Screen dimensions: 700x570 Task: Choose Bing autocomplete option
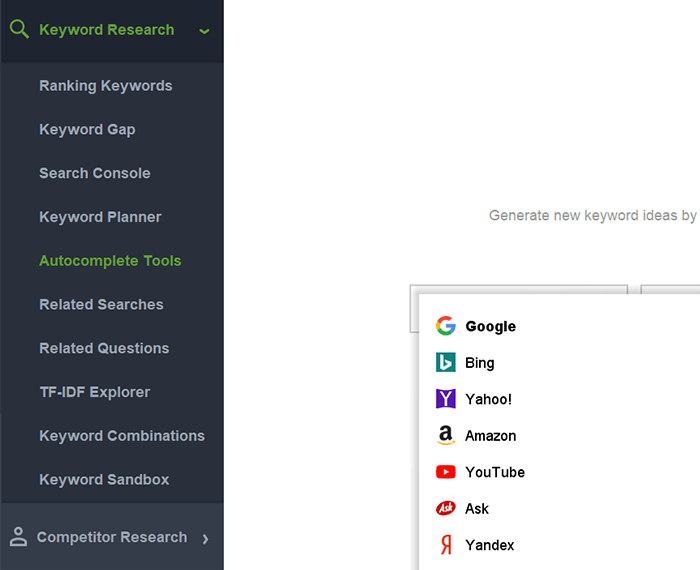480,363
